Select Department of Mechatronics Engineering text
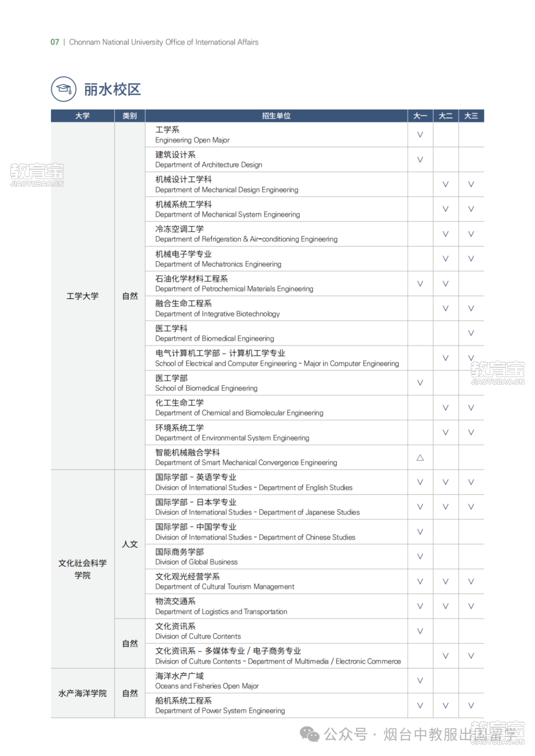This screenshot has width=535, height=756. [218, 264]
